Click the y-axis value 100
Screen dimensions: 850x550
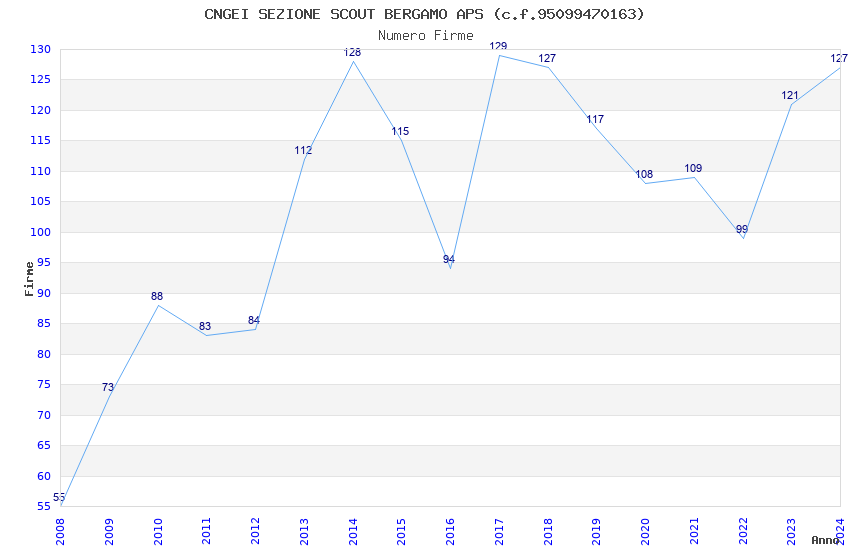[40, 232]
